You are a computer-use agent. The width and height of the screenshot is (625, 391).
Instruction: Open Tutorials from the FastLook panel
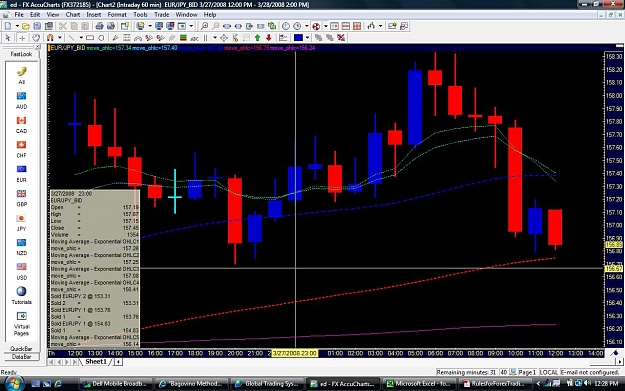click(22, 295)
